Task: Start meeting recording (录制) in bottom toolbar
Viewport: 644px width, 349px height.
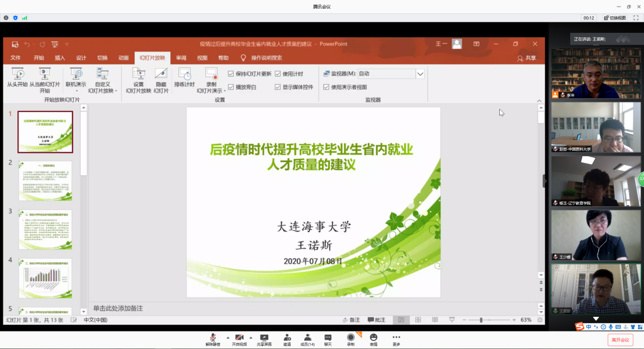Action: point(351,339)
